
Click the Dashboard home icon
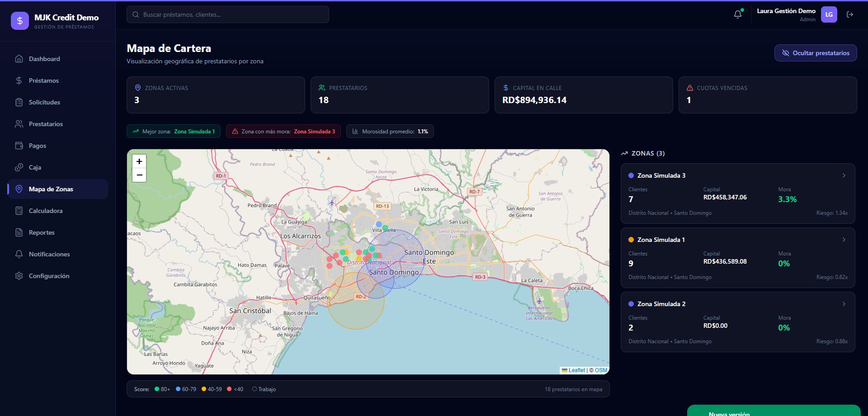(x=19, y=59)
